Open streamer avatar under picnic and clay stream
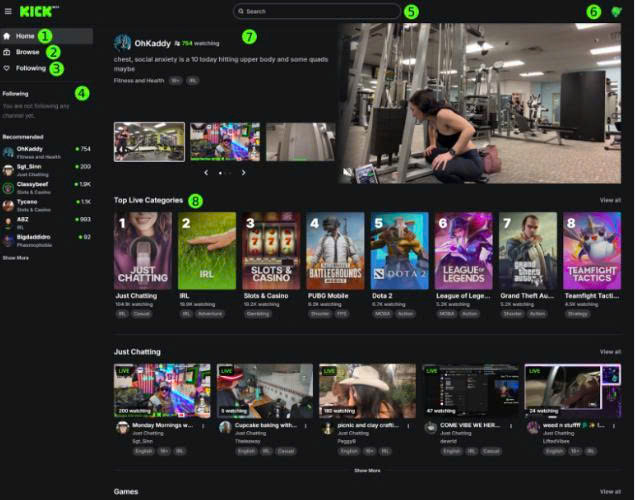This screenshot has height=500, width=635. point(328,428)
